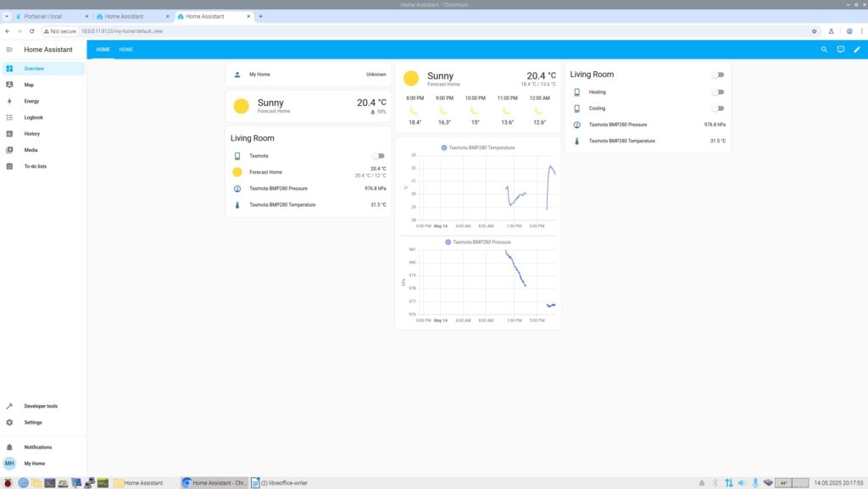This screenshot has height=489, width=868.
Task: Open the Forecast Home row in Living Room
Action: 309,172
